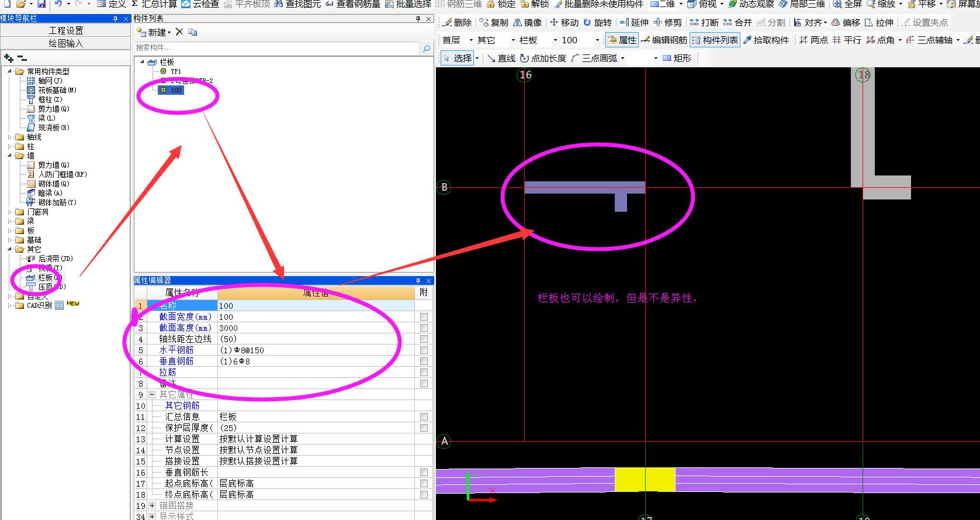
Task: Click the 拾取构件 pick component tool
Action: (x=766, y=40)
